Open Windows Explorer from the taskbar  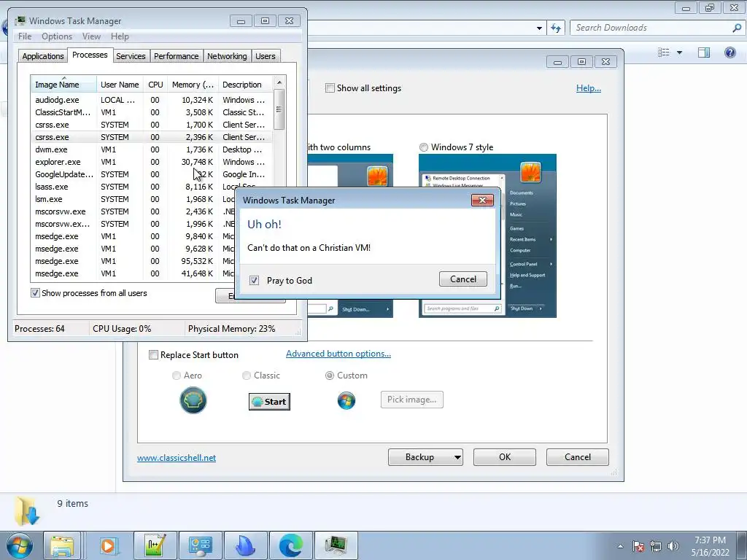pos(62,545)
